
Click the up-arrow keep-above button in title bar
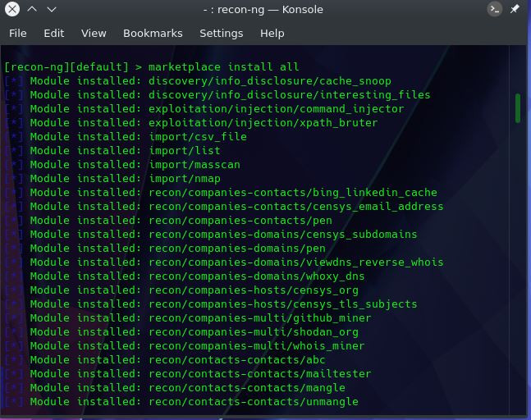pyautogui.click(x=32, y=9)
